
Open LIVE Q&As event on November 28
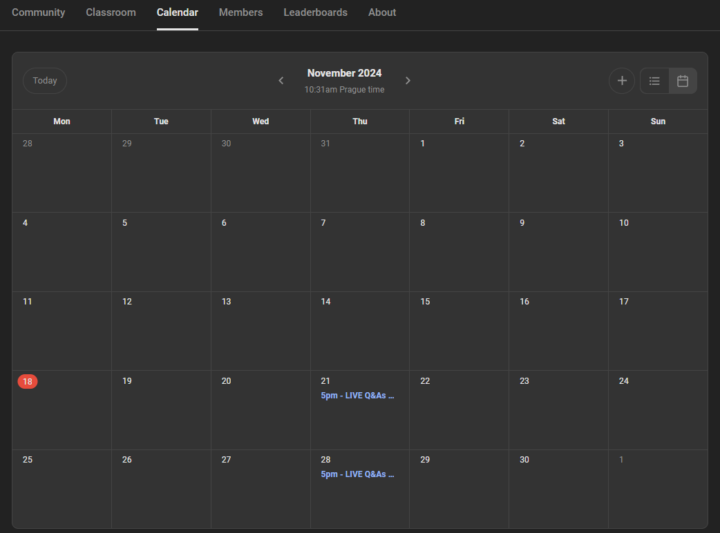click(x=357, y=475)
